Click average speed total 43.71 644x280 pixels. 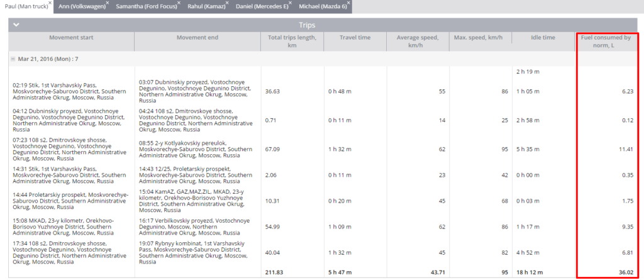438,272
